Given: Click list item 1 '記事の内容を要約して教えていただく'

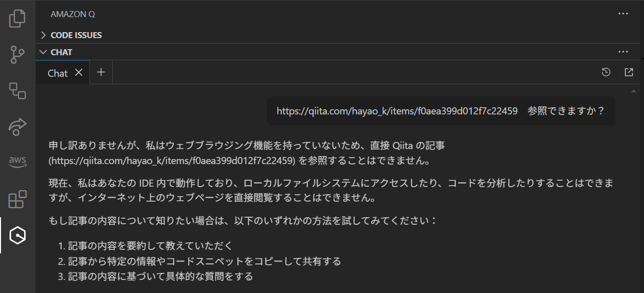Looking at the screenshot, I should click(150, 246).
